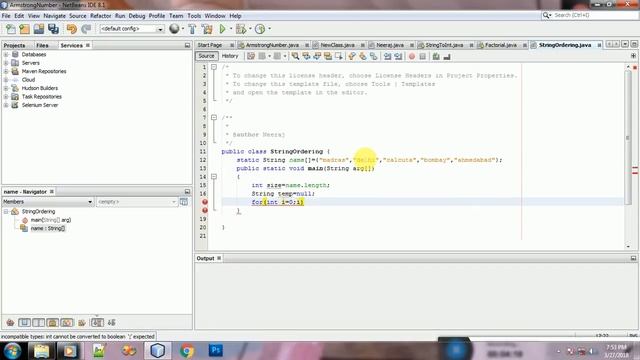Click the Search (Ctrl+I) input field
This screenshot has height=360, width=640.
point(589,15)
